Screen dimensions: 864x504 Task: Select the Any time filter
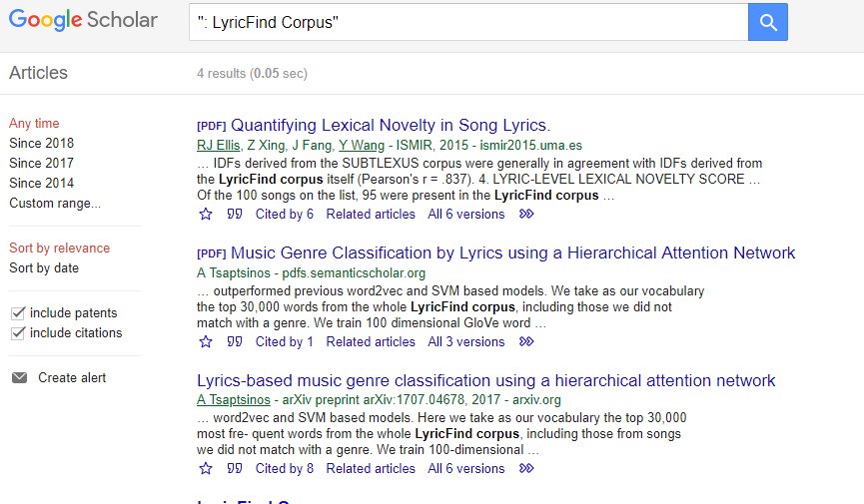click(34, 124)
